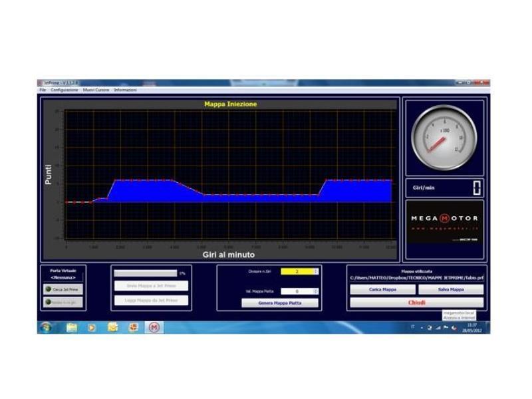Click the green LED on the lower status button
Image resolution: width=532 pixels, height=399 pixels.
click(47, 301)
